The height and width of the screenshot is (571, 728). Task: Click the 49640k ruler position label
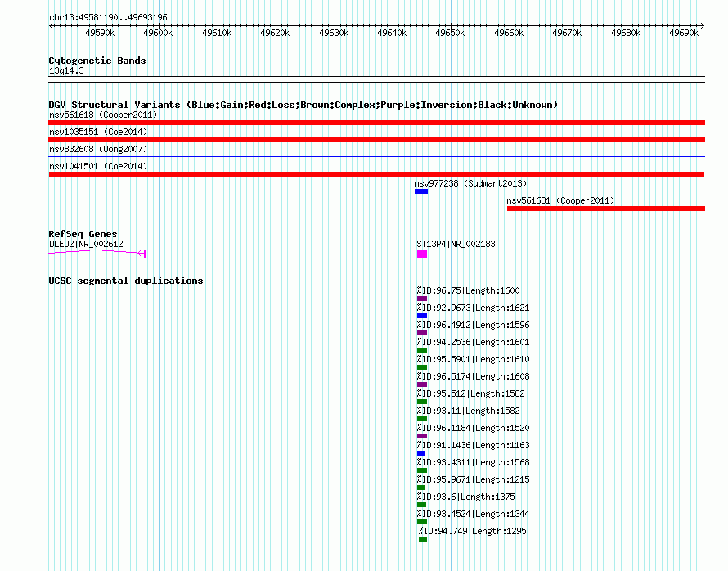point(392,33)
